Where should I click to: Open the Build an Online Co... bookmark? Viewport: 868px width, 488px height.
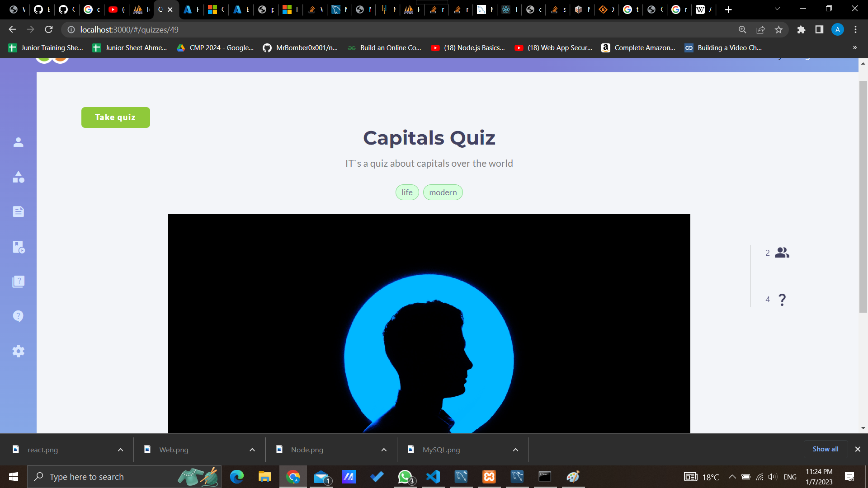385,48
